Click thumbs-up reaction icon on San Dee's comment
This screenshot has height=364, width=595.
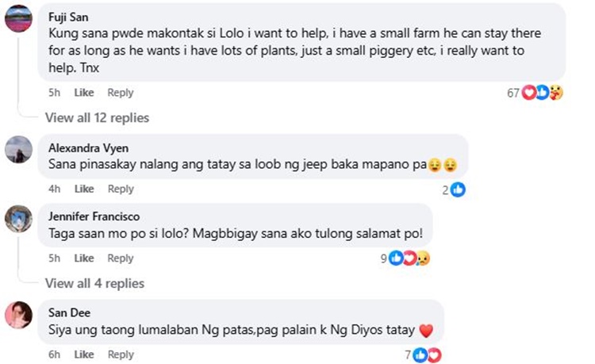click(x=420, y=355)
